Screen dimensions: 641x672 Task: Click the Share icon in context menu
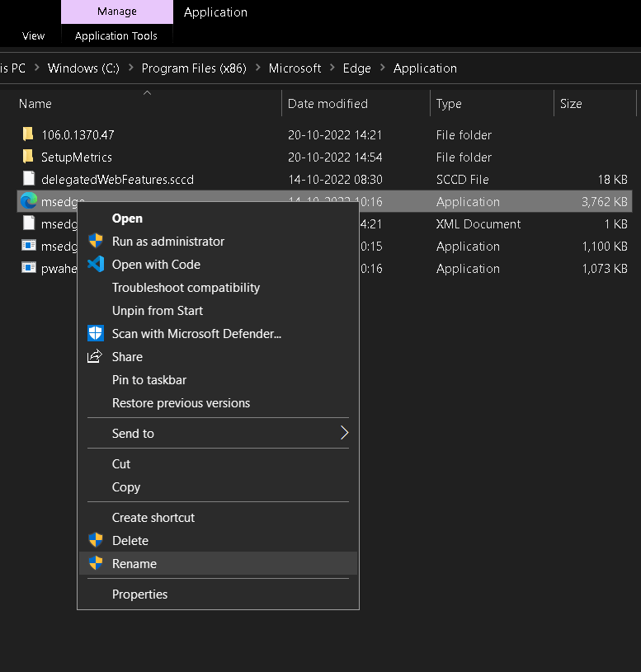96,357
